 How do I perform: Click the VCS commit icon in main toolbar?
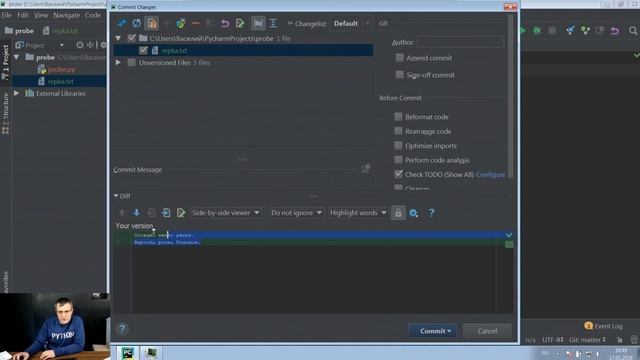click(x=585, y=31)
